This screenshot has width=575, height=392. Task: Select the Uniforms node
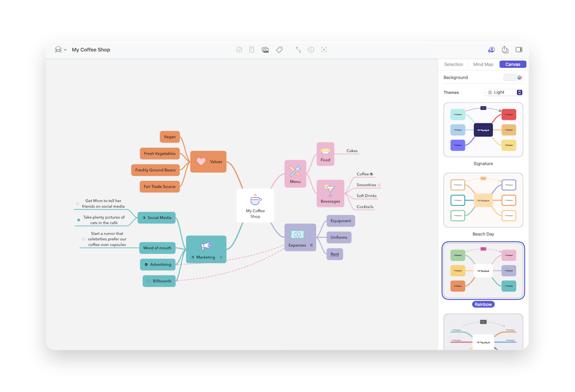tap(339, 237)
